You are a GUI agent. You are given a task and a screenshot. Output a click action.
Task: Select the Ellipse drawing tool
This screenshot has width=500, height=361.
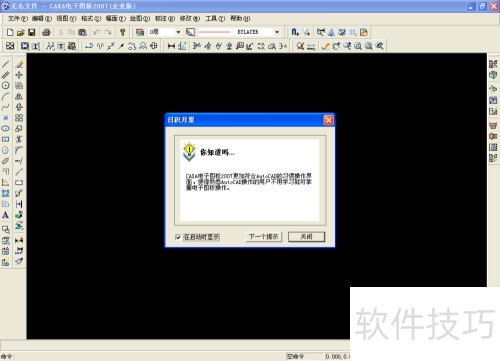(5, 128)
